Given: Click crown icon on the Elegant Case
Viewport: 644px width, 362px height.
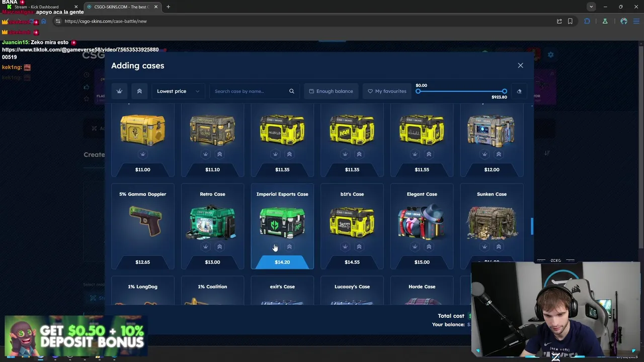Looking at the screenshot, I should [x=415, y=247].
